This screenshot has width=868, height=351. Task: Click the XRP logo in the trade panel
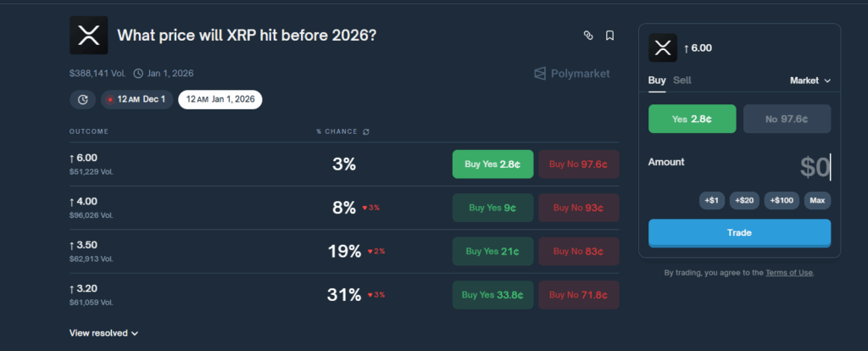click(663, 47)
